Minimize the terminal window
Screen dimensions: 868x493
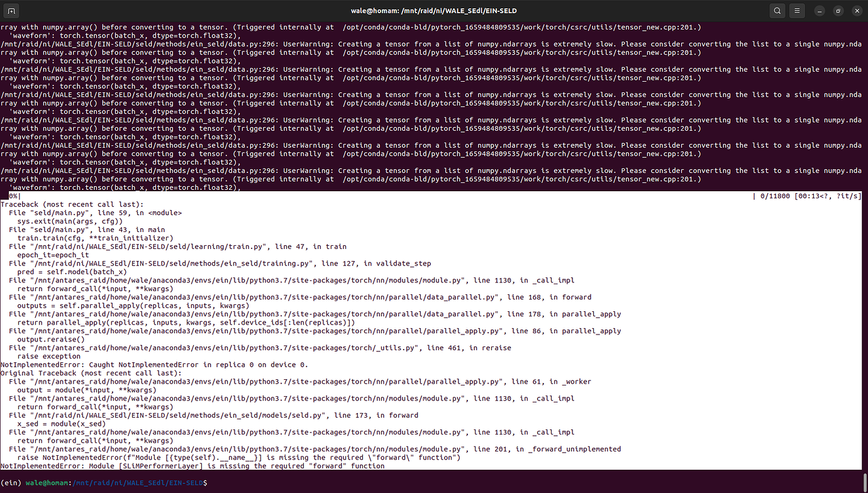point(820,11)
